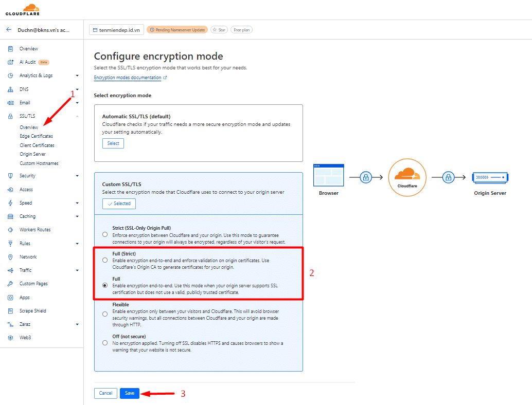Screen dimensions: 532x405
Task: Click the Speed lightning bolt icon
Action: point(10,203)
